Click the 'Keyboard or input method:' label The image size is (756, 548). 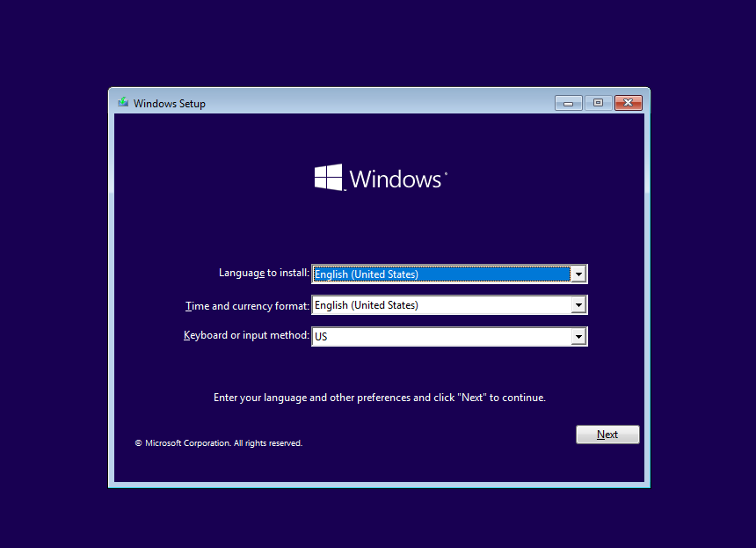[246, 335]
